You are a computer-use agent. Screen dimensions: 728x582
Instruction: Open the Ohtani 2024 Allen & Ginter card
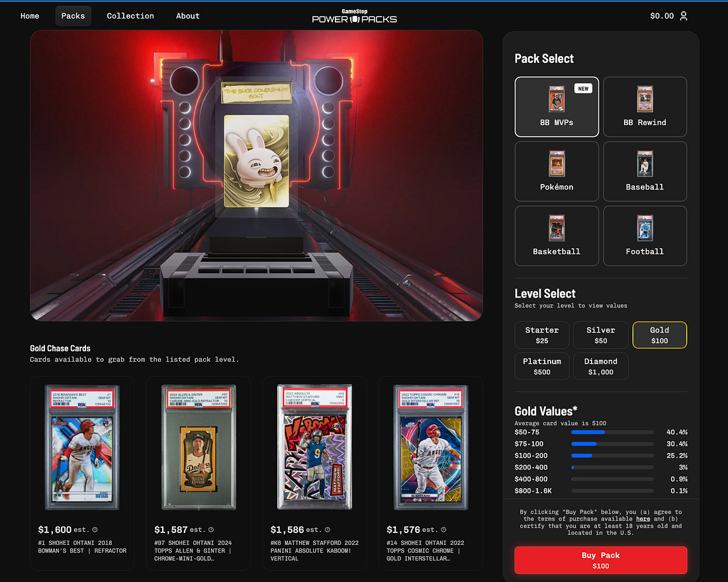point(199,447)
